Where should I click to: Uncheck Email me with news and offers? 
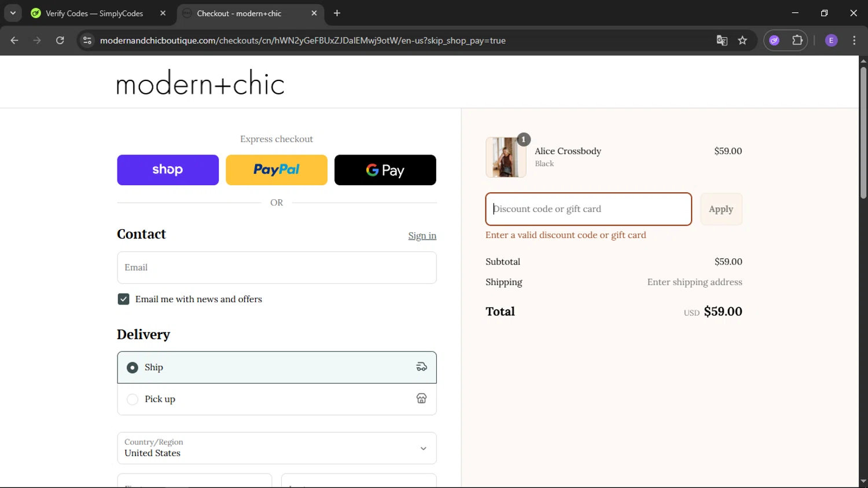tap(123, 299)
